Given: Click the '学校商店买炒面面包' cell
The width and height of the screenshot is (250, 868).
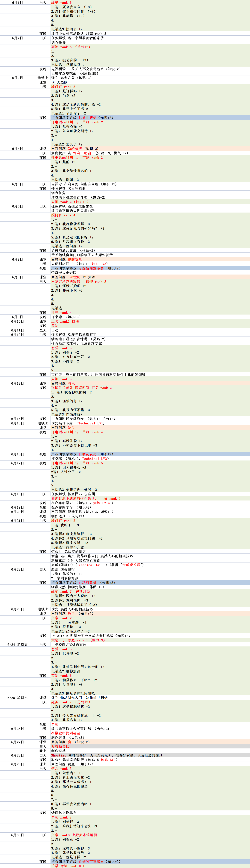Looking at the screenshot, I should tap(150, 644).
